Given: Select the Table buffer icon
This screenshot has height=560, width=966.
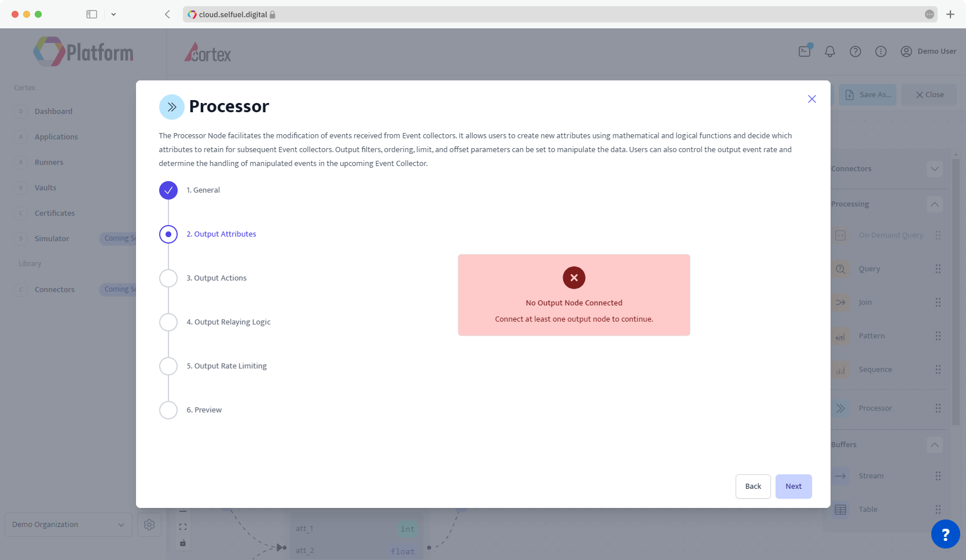Looking at the screenshot, I should 840,510.
